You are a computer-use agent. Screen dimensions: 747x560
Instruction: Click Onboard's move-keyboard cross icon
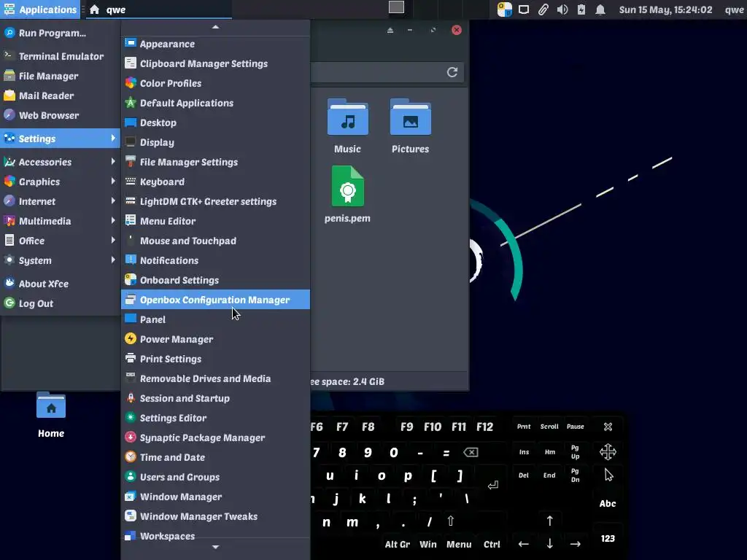608,451
